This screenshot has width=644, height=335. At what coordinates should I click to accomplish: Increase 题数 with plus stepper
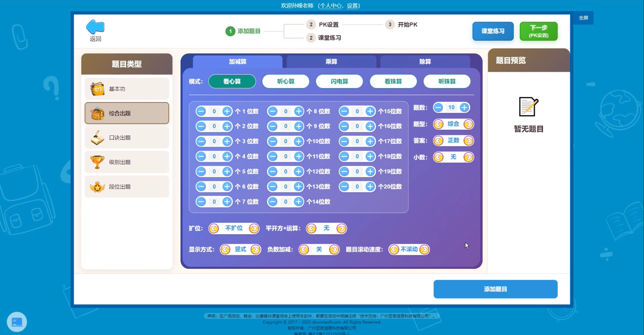point(465,107)
